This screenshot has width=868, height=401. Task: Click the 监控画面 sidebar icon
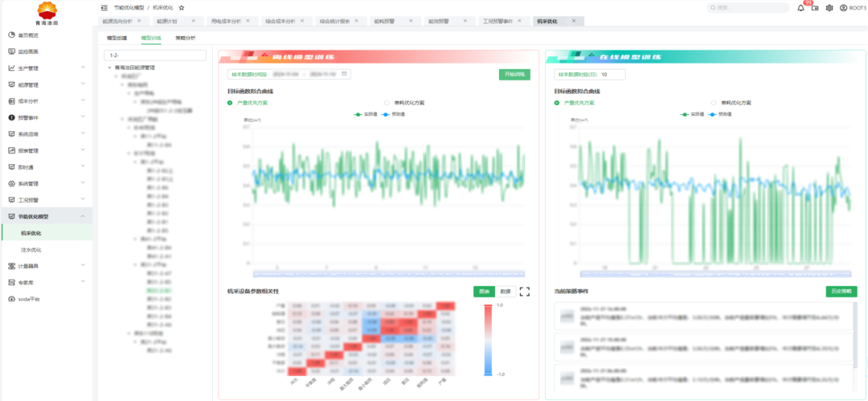tap(11, 51)
